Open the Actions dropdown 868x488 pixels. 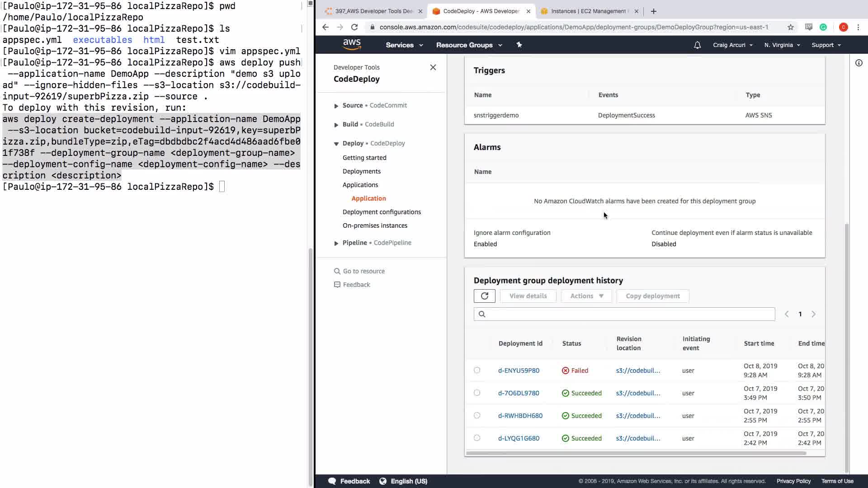tap(586, 296)
